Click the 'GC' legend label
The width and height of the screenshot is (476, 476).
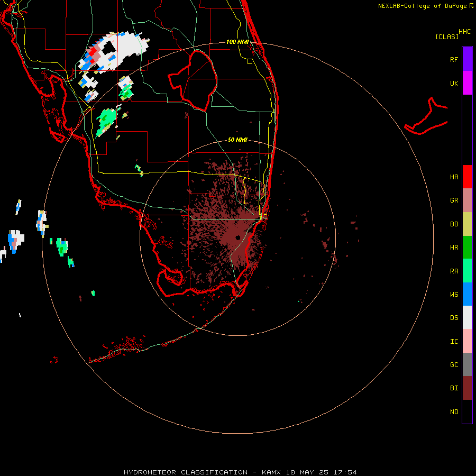[454, 365]
